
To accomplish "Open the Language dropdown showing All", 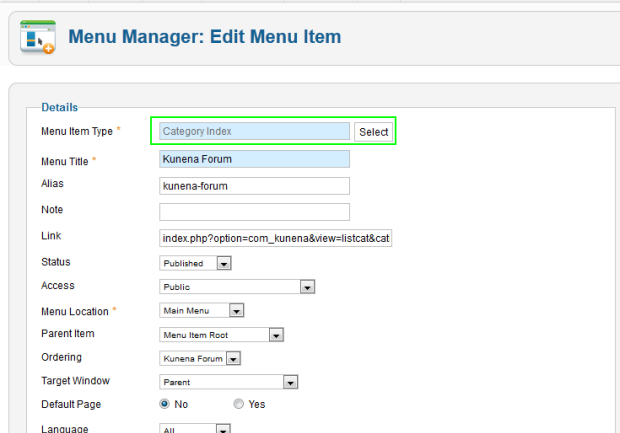I will click(195, 429).
